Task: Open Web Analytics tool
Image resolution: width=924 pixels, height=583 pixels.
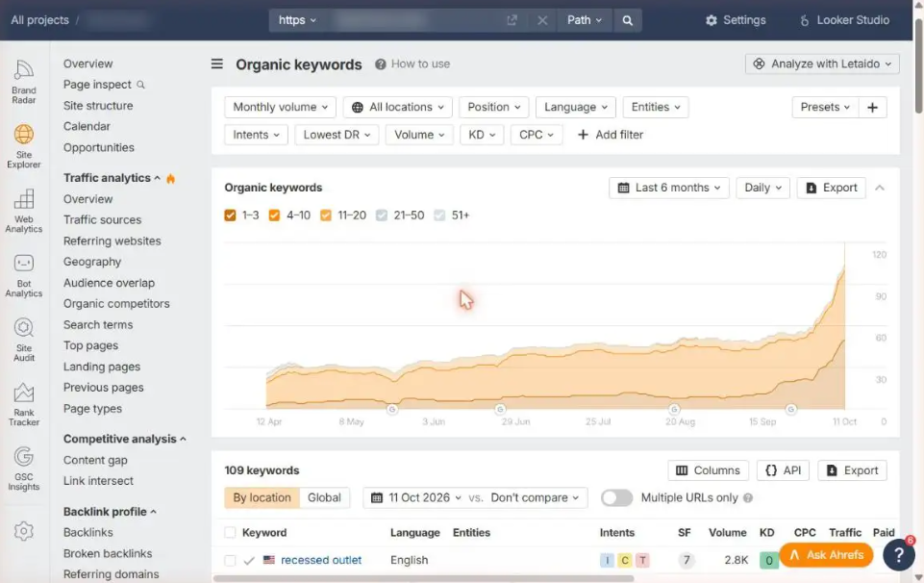Action: pyautogui.click(x=24, y=211)
